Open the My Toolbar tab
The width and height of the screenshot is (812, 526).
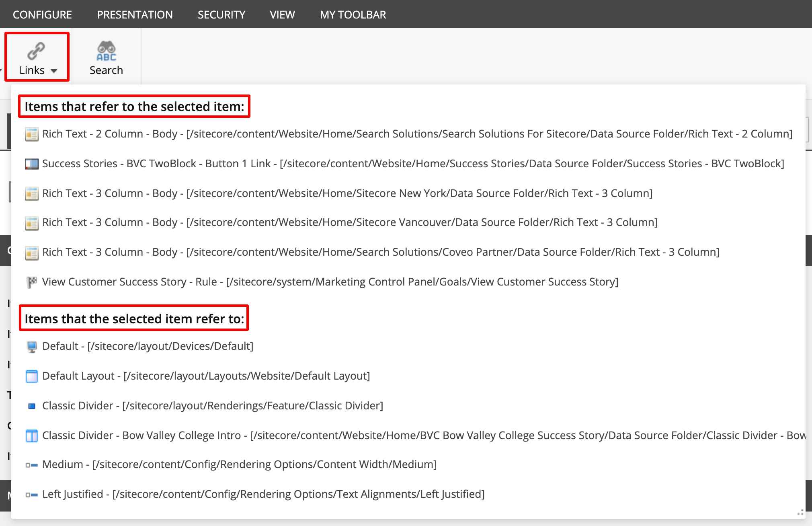coord(353,15)
